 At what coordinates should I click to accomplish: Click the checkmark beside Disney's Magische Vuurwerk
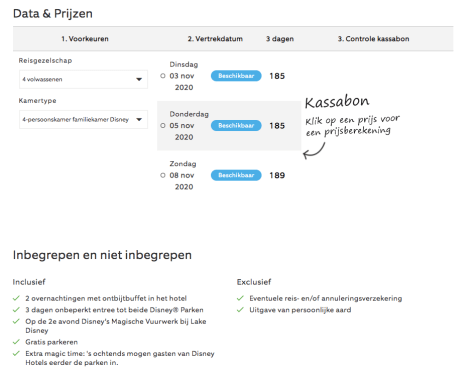tap(16, 322)
